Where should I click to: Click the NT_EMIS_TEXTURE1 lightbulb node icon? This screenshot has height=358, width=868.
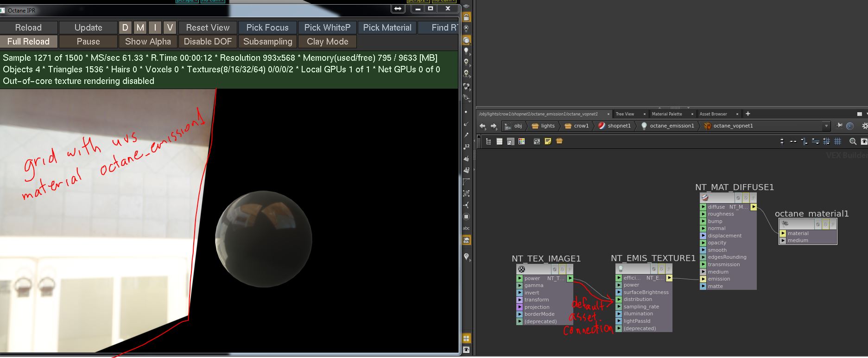pos(621,268)
